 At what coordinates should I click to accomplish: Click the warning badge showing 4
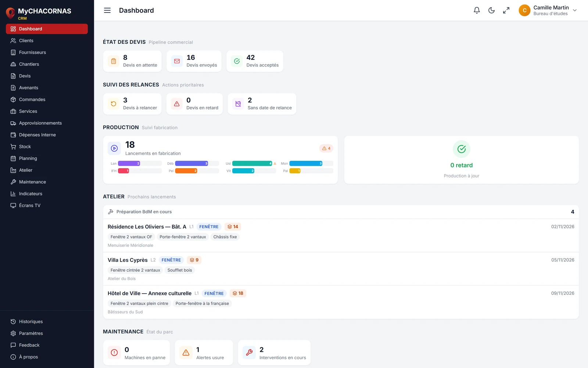click(326, 148)
